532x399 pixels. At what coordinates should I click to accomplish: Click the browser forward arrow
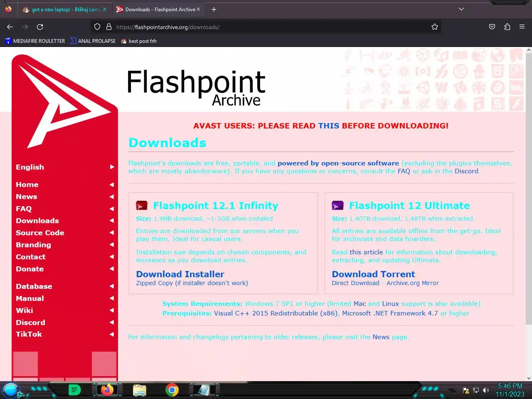click(x=25, y=27)
